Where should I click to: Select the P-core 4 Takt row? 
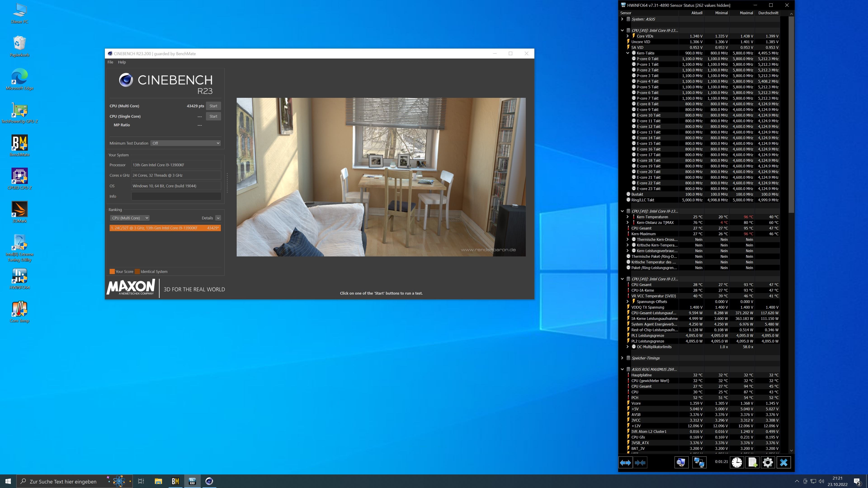point(700,81)
